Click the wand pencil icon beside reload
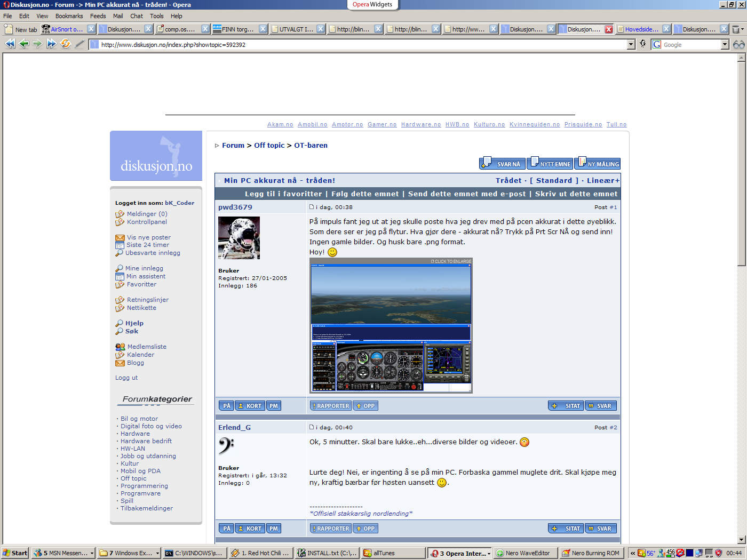The height and width of the screenshot is (560, 747). point(80,44)
